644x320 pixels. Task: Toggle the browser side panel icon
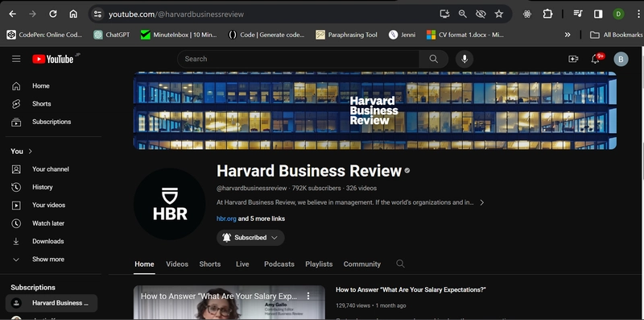[598, 14]
